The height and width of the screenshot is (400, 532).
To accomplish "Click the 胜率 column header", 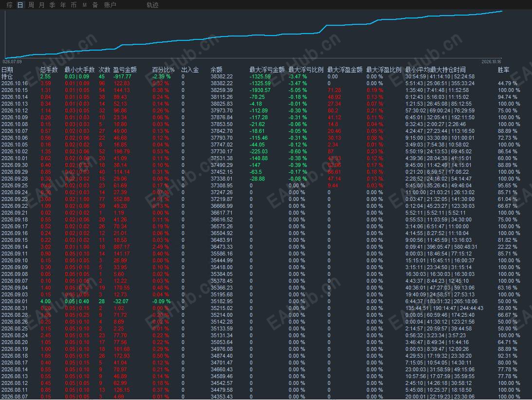I will click(503, 70).
